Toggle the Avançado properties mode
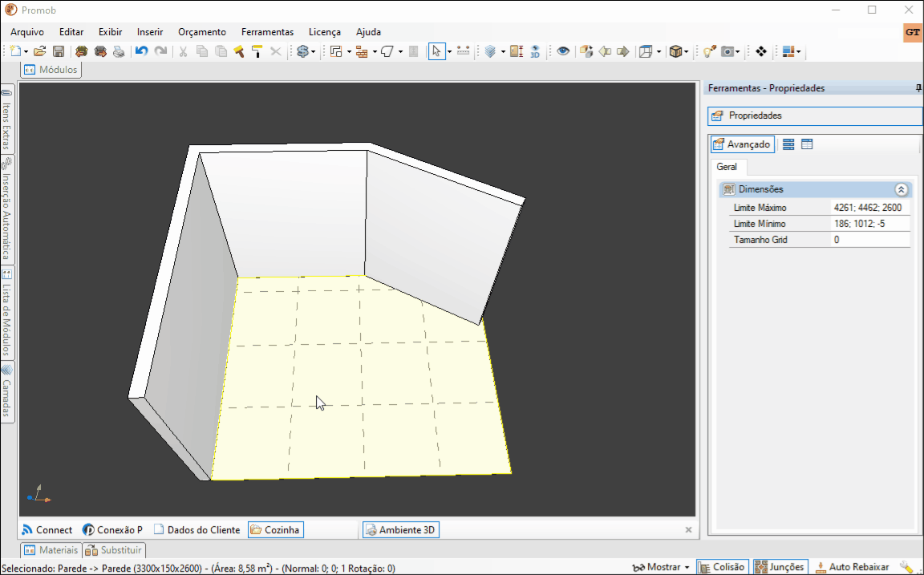Screen dimensions: 924x575 [743, 144]
